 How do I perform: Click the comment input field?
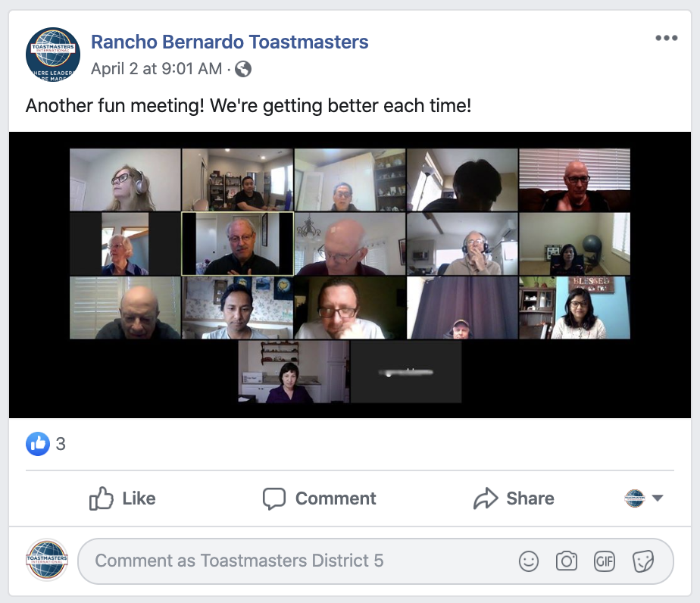coord(295,561)
